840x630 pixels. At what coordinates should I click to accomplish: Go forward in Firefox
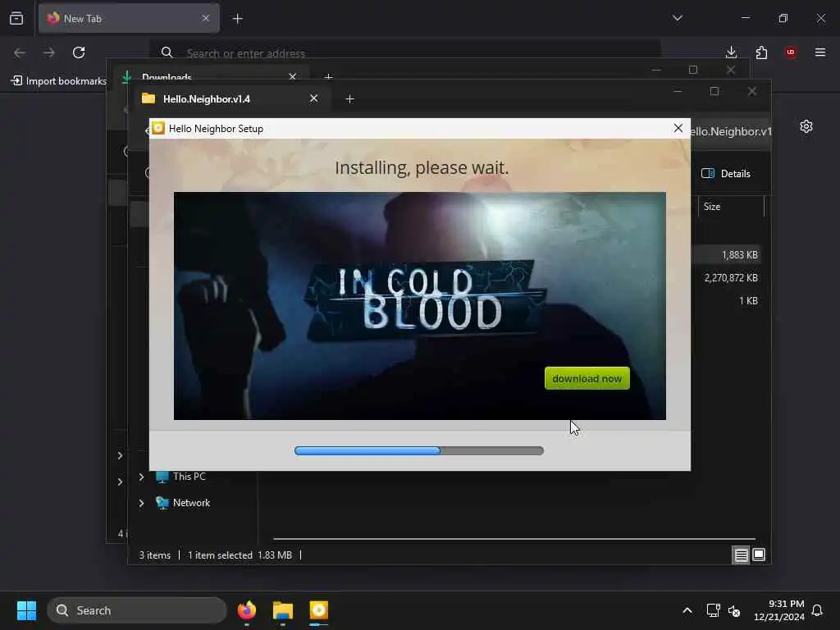click(48, 52)
